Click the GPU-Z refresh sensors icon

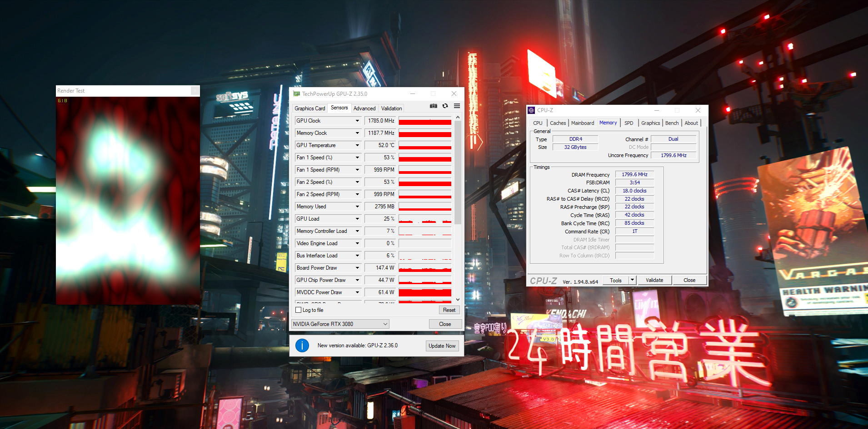pyautogui.click(x=445, y=106)
